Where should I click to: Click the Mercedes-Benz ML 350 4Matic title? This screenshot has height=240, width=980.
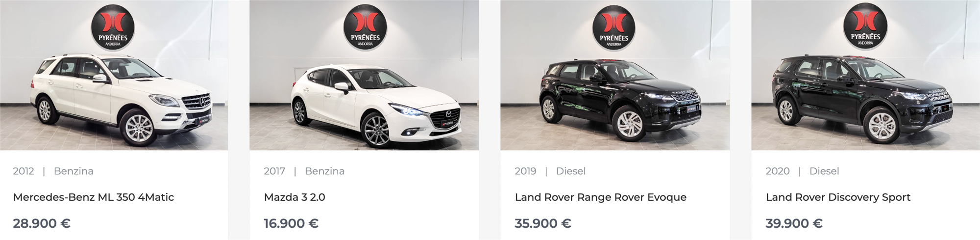coord(94,197)
